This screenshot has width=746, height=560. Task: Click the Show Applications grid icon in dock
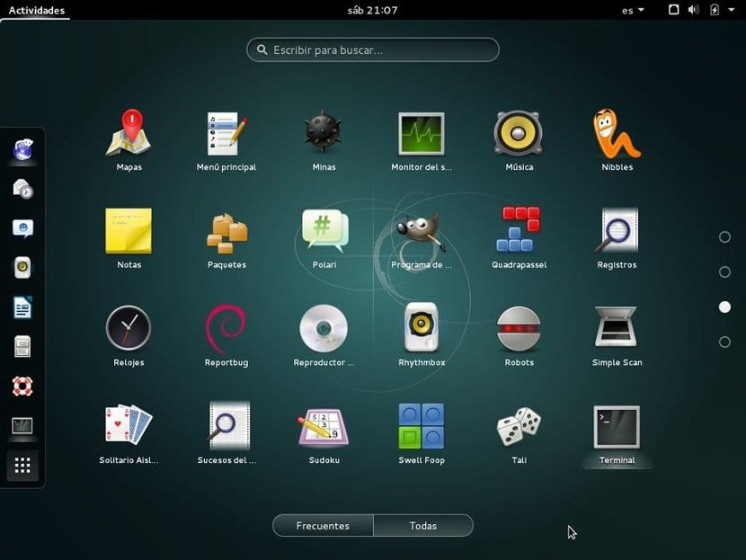(x=23, y=466)
